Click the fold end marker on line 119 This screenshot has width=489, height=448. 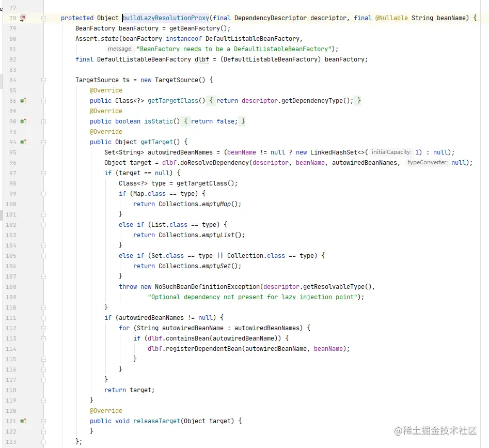[44, 400]
